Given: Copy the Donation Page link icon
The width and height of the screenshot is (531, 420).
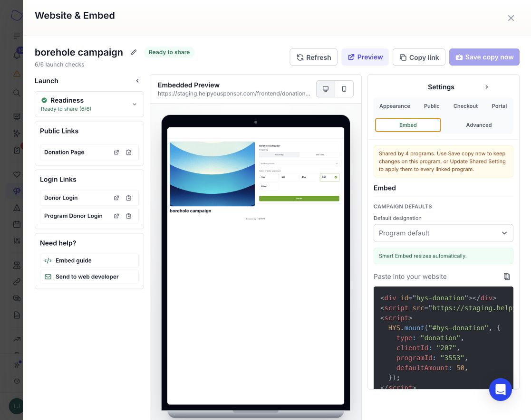Looking at the screenshot, I should pyautogui.click(x=129, y=153).
